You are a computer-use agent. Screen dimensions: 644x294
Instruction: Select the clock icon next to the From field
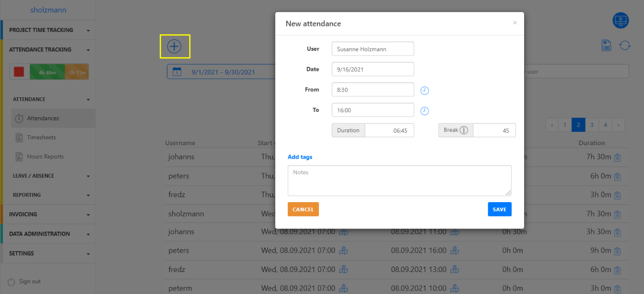pyautogui.click(x=424, y=90)
